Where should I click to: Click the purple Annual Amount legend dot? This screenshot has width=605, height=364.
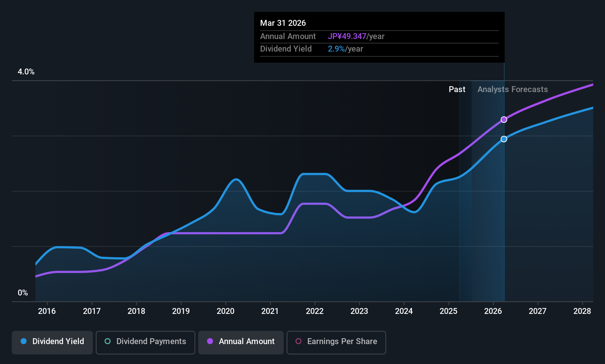(210, 341)
